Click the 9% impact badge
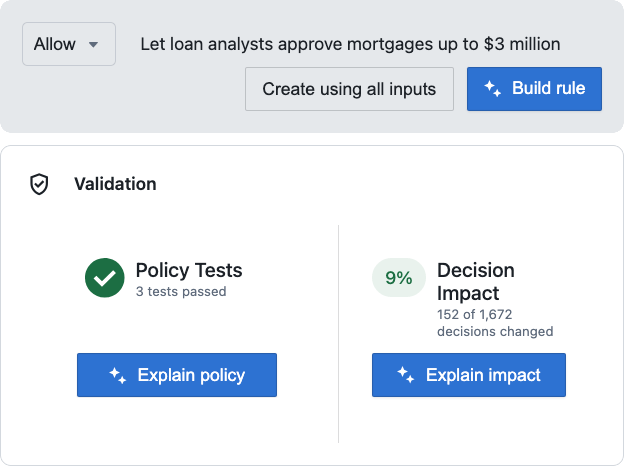The image size is (624, 466). click(x=399, y=277)
